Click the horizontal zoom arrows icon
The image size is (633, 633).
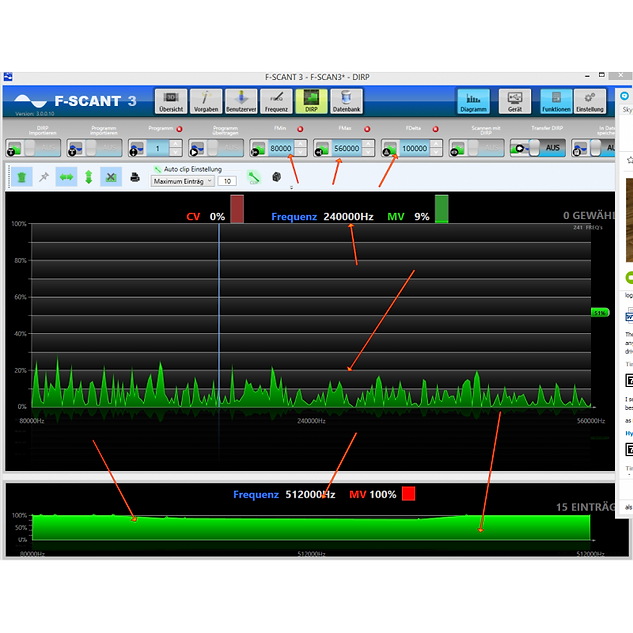pyautogui.click(x=66, y=177)
